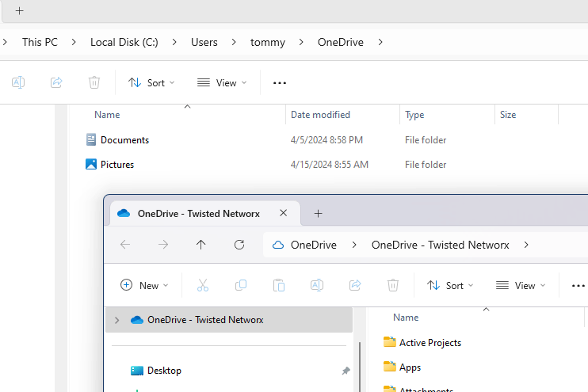This screenshot has width=588, height=392.
Task: Click Refresh icon in front window
Action: click(239, 245)
